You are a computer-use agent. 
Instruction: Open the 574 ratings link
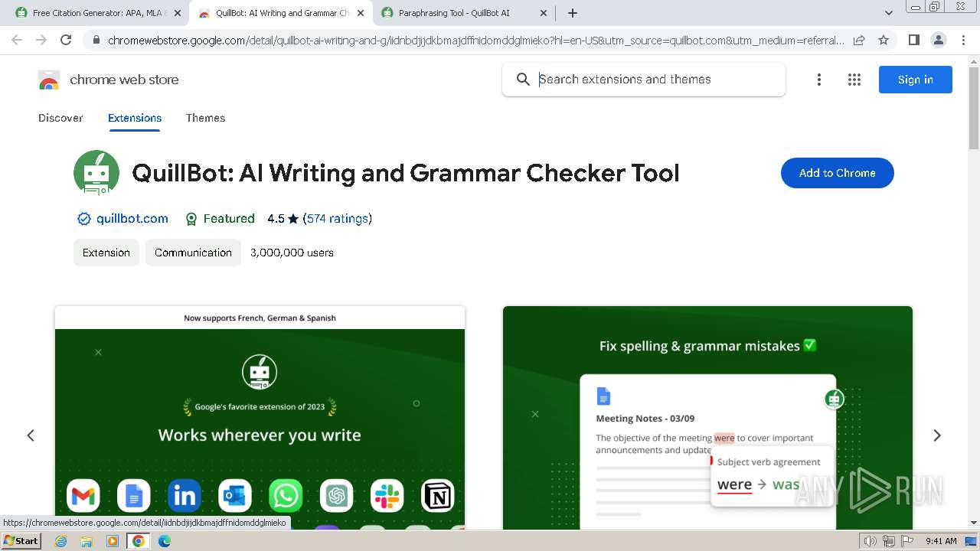point(338,219)
